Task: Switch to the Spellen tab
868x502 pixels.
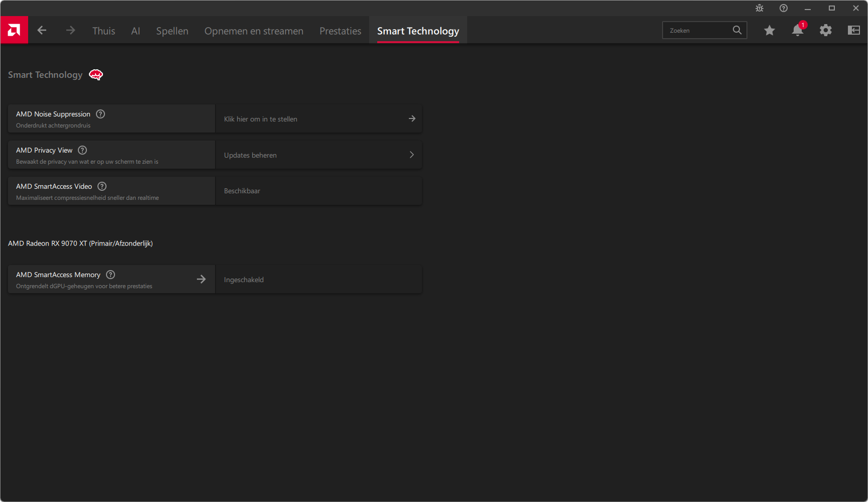Action: (172, 31)
